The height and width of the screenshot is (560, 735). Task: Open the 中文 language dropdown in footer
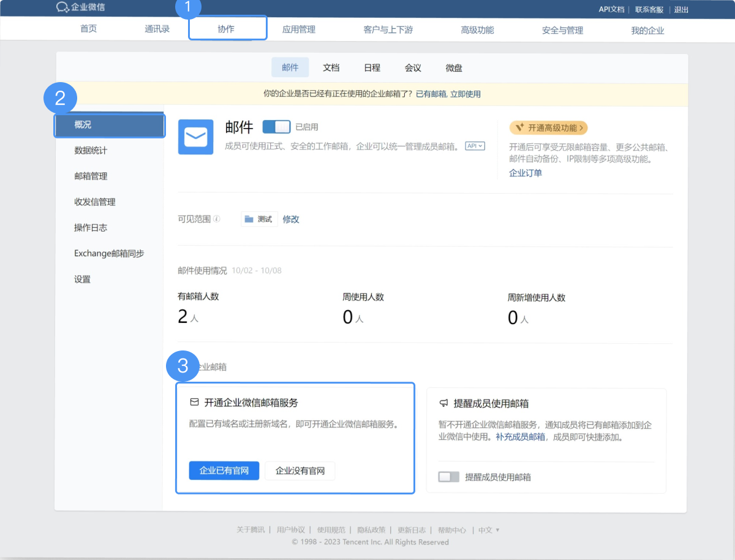(x=489, y=530)
